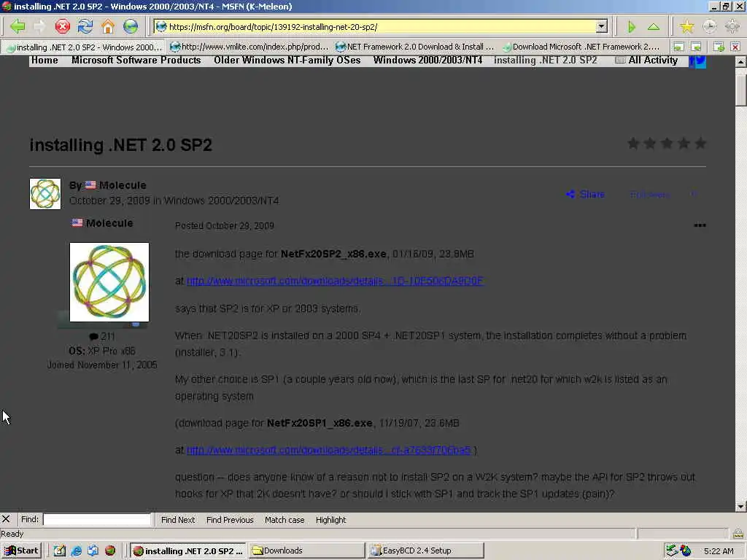747x560 pixels.
Task: Switch to Download Microsoft .NET Framework tab
Action: point(580,47)
